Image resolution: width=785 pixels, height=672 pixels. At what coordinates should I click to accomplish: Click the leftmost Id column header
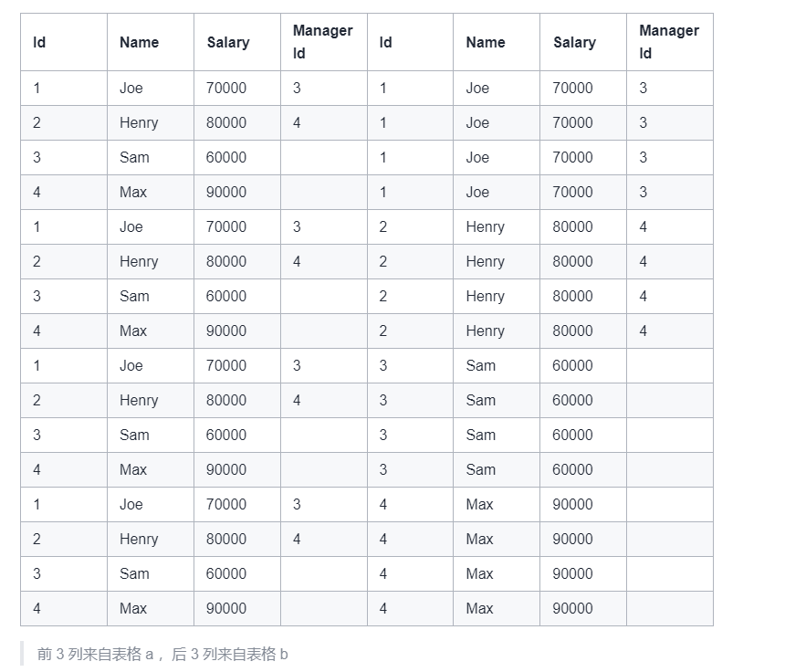pyautogui.click(x=39, y=42)
